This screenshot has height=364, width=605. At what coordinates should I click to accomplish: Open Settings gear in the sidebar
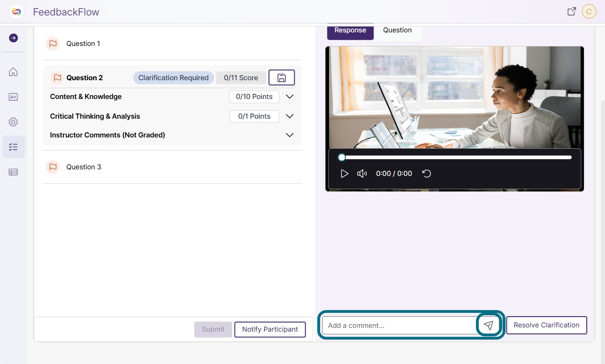[14, 122]
